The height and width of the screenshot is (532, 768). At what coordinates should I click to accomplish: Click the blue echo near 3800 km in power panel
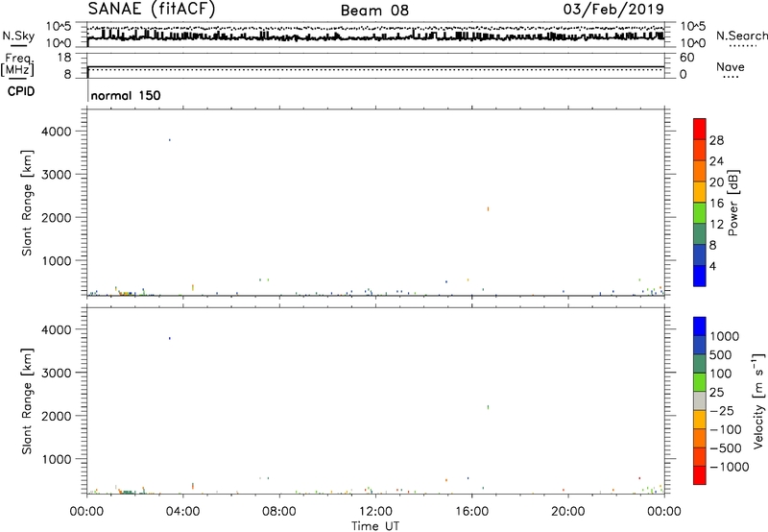point(170,140)
